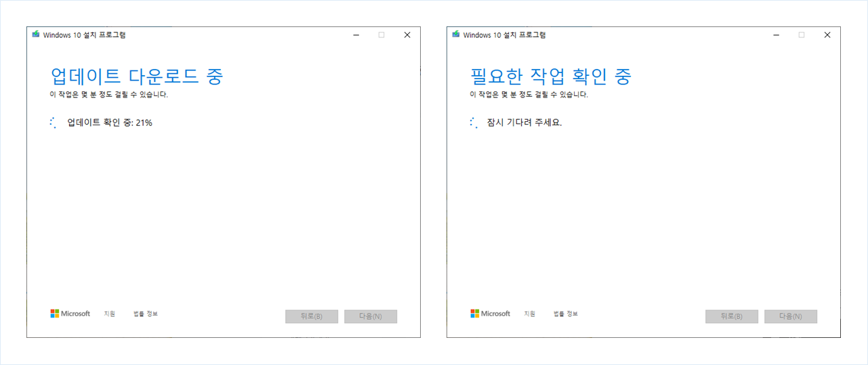The image size is (868, 365).
Task: Click the spinner beside '잠시 기다려 주세요.'
Action: point(473,123)
